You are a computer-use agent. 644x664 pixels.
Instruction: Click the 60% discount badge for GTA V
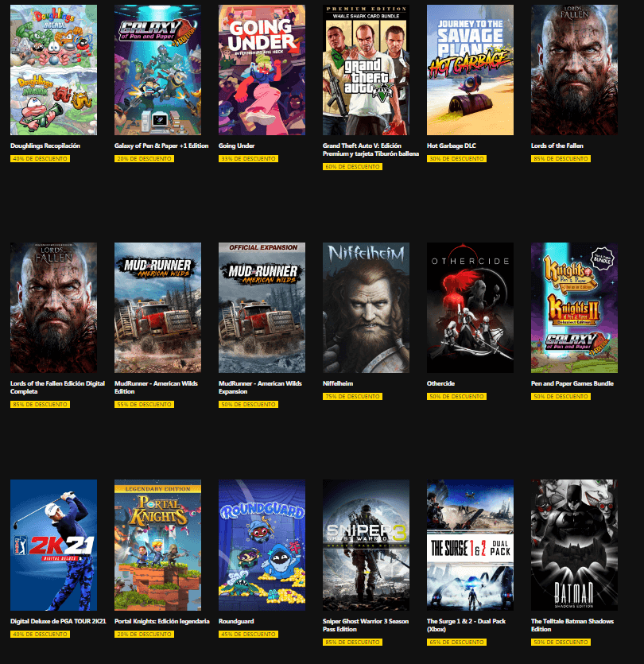point(352,166)
